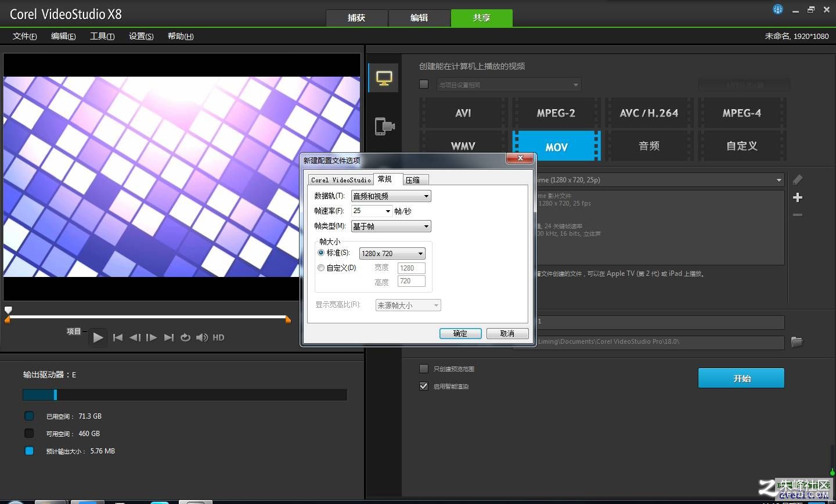Click the 确定 button in the dialog
This screenshot has width=836, height=504.
point(460,333)
